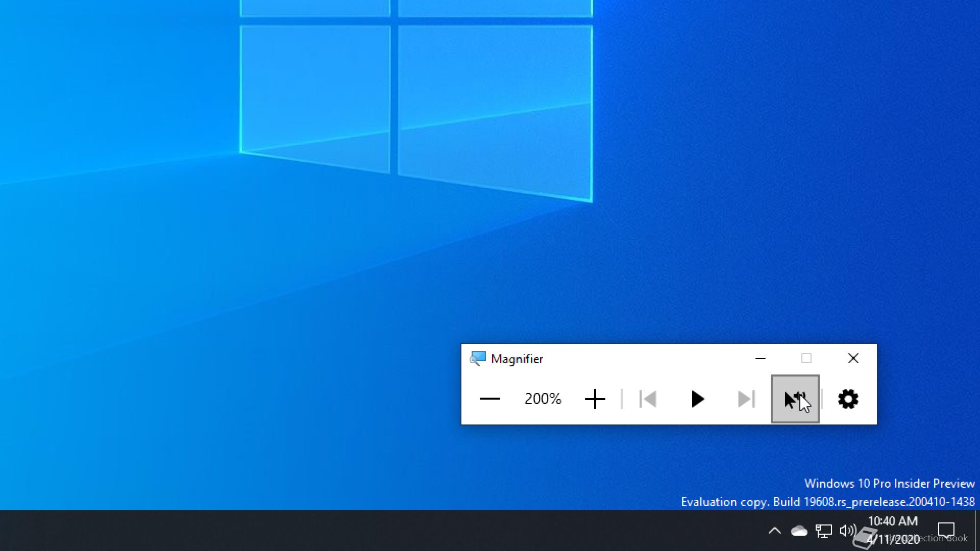The width and height of the screenshot is (980, 551).
Task: Zoom in with the Magnifier plus button
Action: 595,399
